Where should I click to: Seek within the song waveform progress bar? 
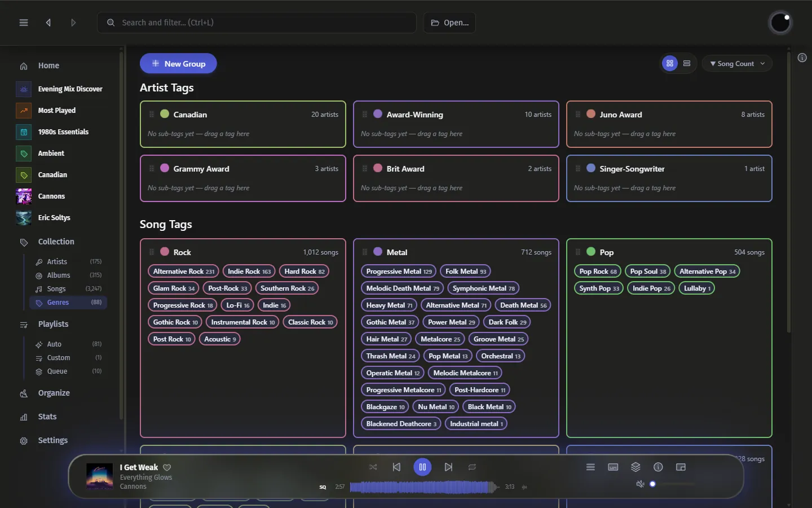pos(424,487)
